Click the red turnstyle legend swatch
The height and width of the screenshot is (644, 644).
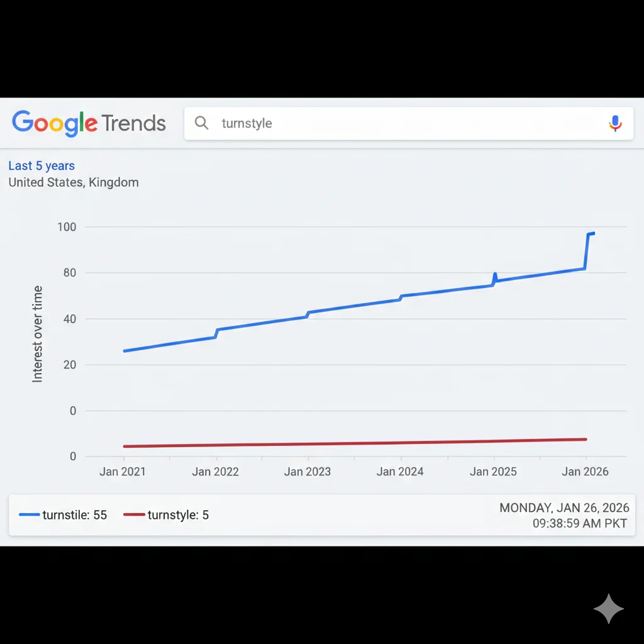coord(134,515)
